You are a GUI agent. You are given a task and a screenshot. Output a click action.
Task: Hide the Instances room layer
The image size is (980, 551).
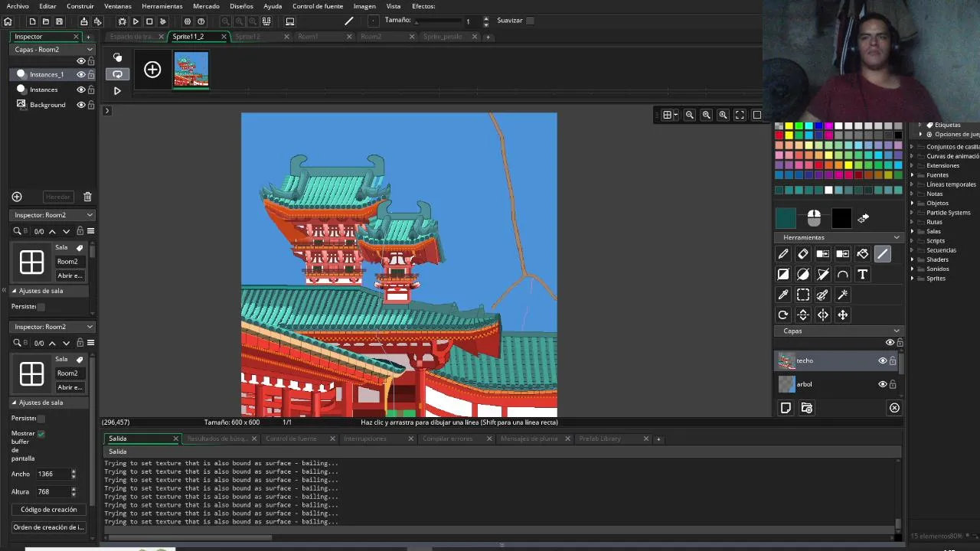click(81, 90)
